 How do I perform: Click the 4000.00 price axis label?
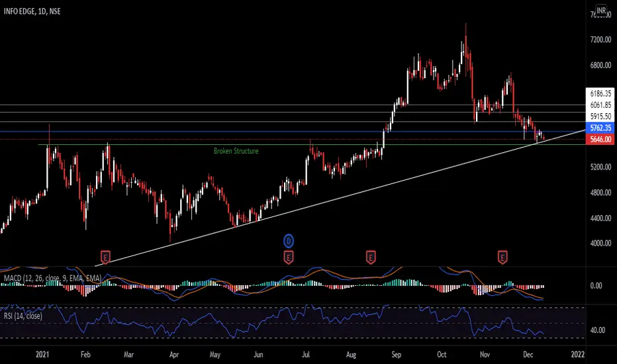pos(600,243)
